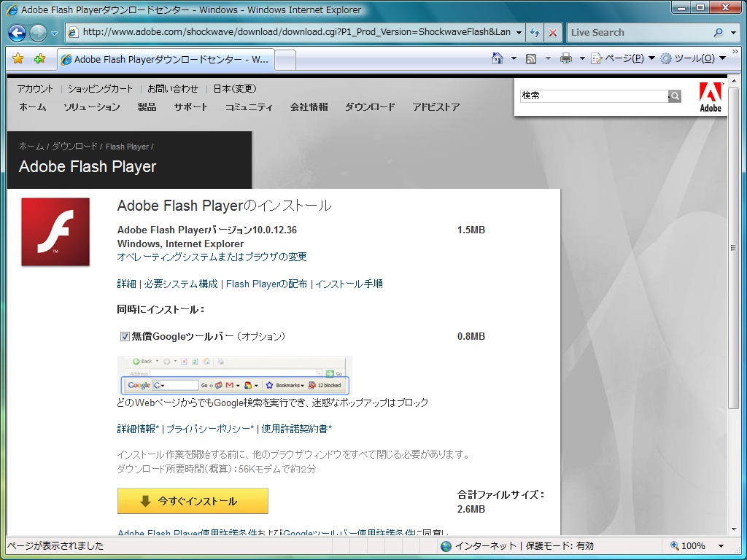Viewport: 747px width, 560px height.
Task: Open the ツール(O) menu
Action: pos(693,58)
